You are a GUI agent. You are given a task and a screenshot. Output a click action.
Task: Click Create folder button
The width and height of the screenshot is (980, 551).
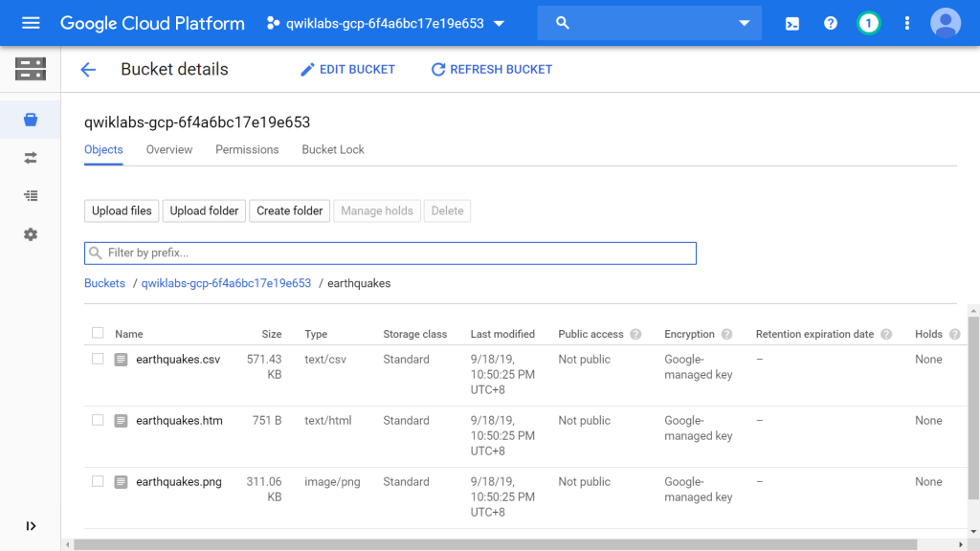click(x=289, y=211)
